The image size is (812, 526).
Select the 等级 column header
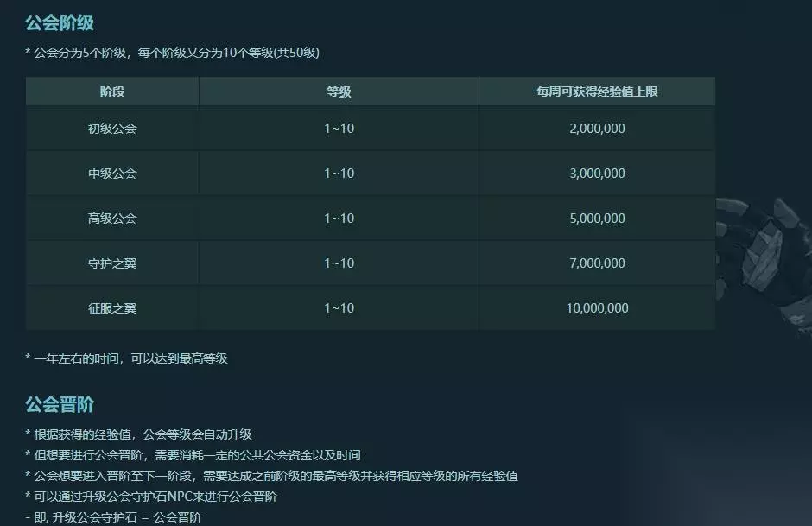(339, 92)
